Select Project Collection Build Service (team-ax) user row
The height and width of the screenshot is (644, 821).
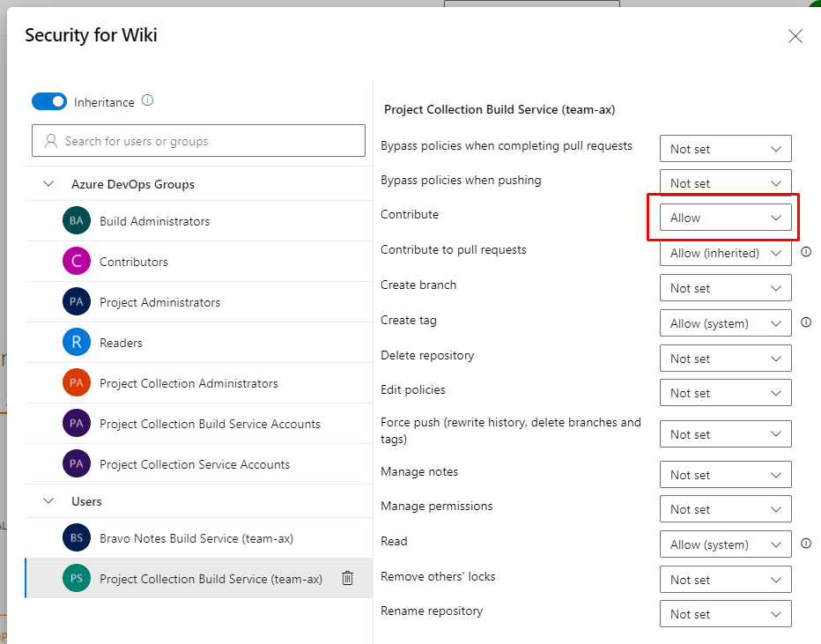(199, 579)
